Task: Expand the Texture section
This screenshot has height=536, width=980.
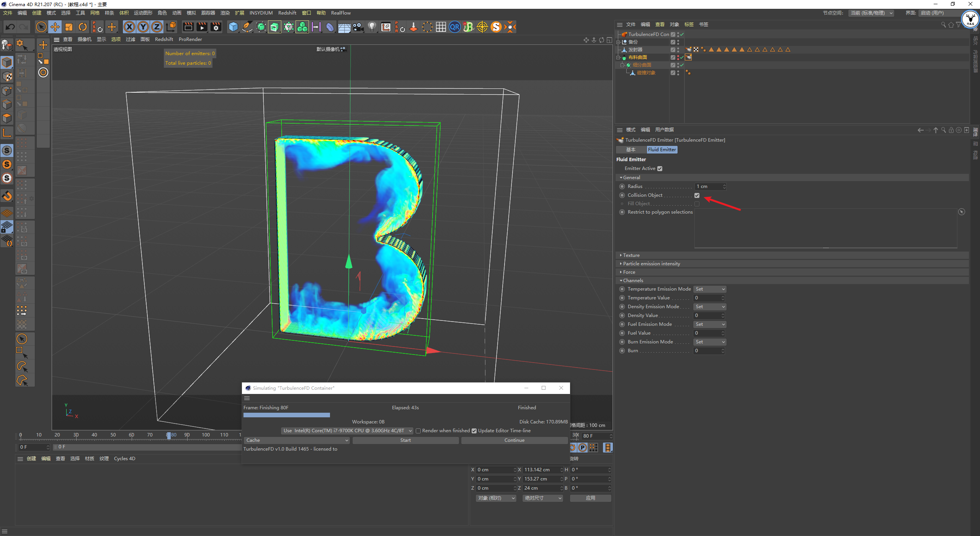Action: point(631,255)
